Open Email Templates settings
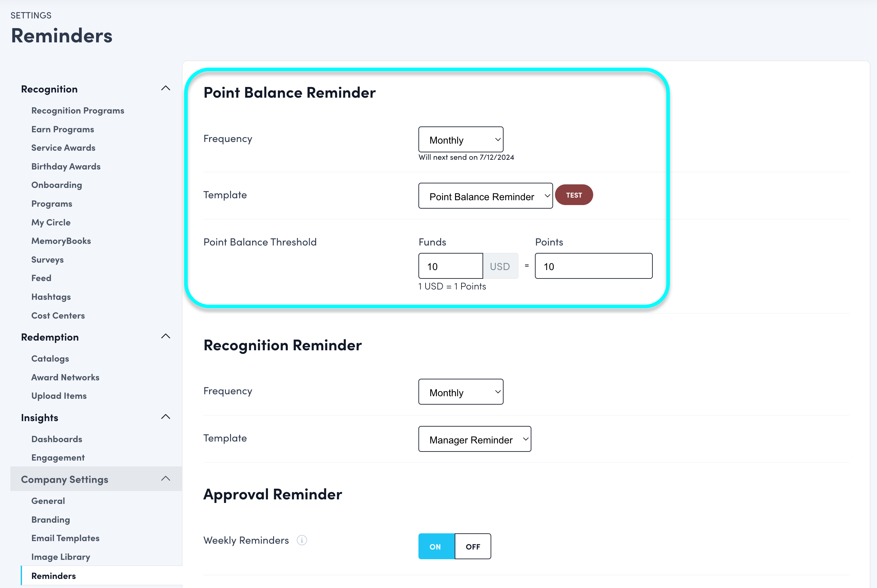The width and height of the screenshot is (877, 588). pos(65,538)
